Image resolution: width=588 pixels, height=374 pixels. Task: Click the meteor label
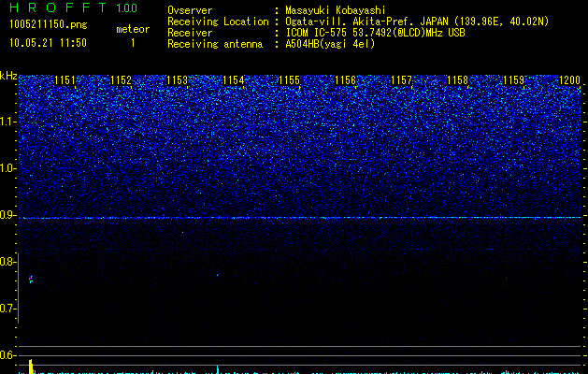click(133, 29)
